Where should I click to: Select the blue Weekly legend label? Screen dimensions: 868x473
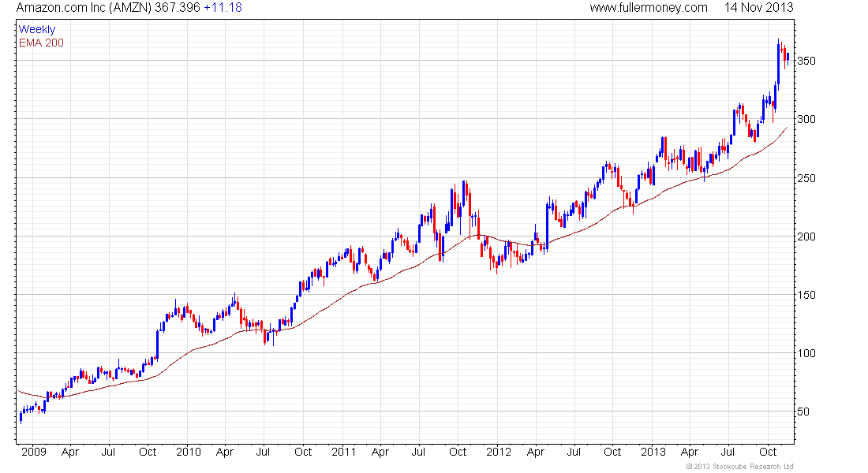[x=37, y=29]
